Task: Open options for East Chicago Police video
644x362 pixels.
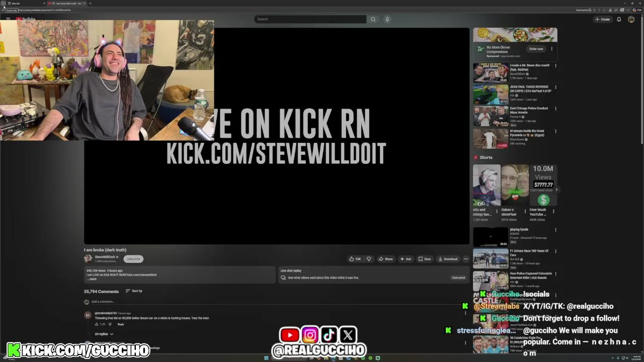Action: coord(555,109)
